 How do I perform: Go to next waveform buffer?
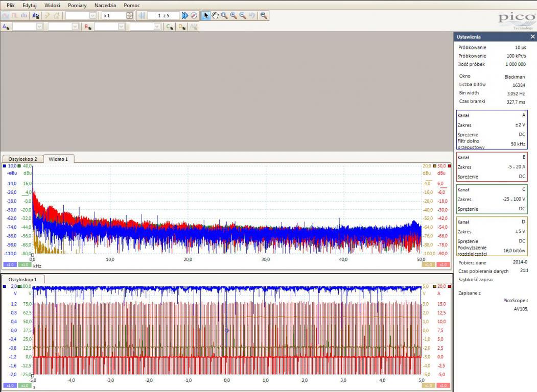[x=185, y=16]
